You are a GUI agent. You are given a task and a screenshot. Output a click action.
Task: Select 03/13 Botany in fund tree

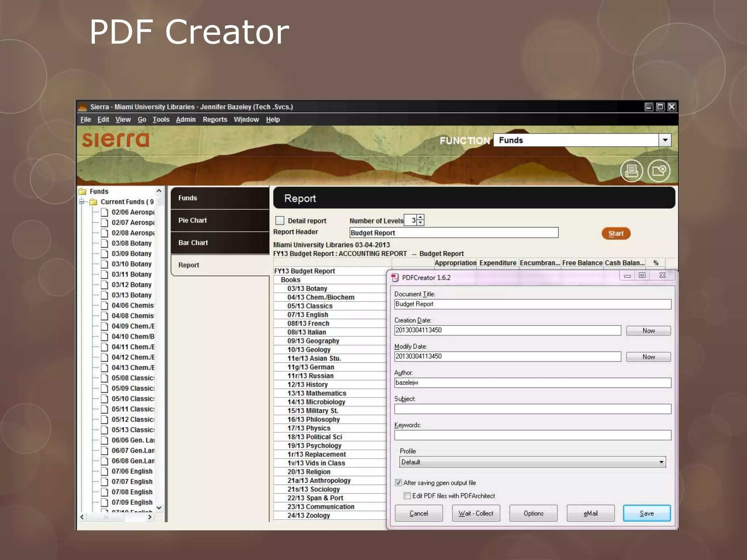pyautogui.click(x=131, y=295)
